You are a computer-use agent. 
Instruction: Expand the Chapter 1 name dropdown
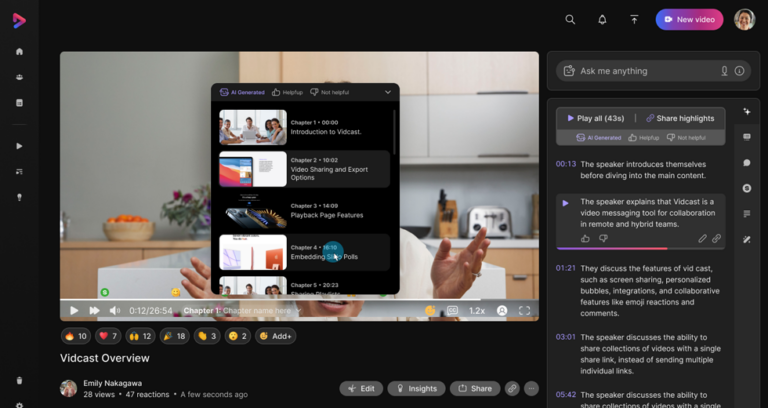click(298, 311)
